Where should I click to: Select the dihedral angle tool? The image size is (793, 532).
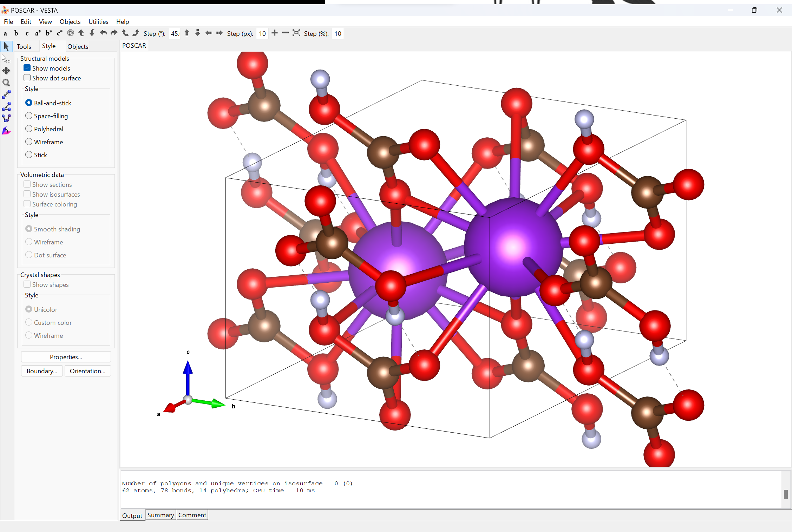[6, 118]
